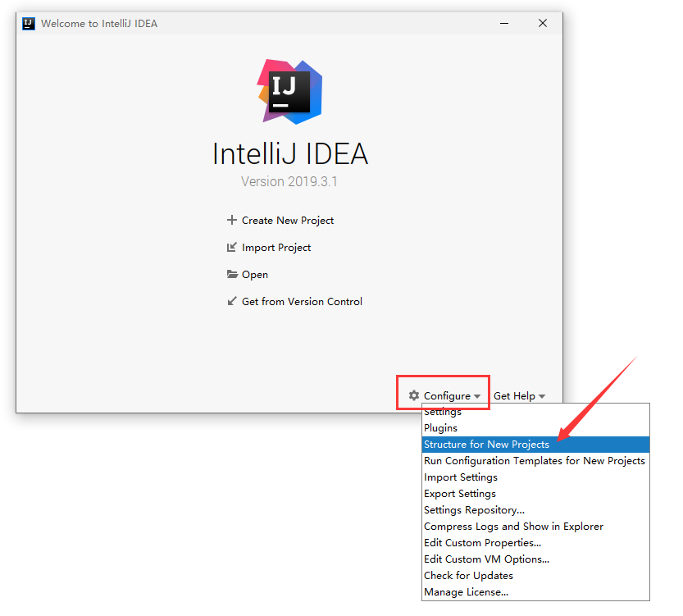Open the Get Help menu label
This screenshot has height=616, width=683.
tap(514, 395)
